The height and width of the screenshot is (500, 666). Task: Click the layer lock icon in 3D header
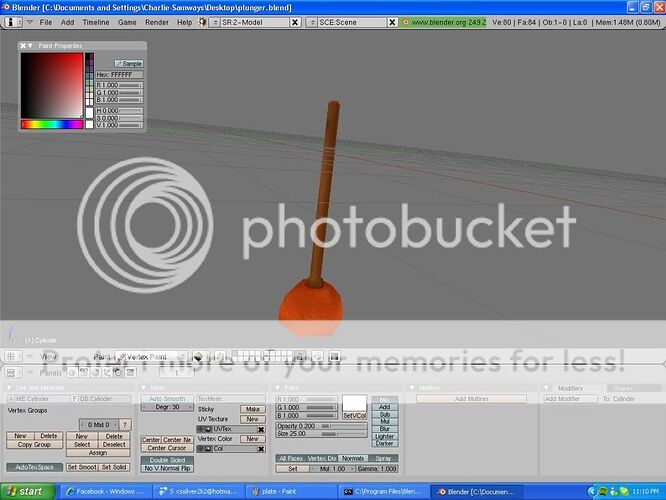tap(300, 356)
